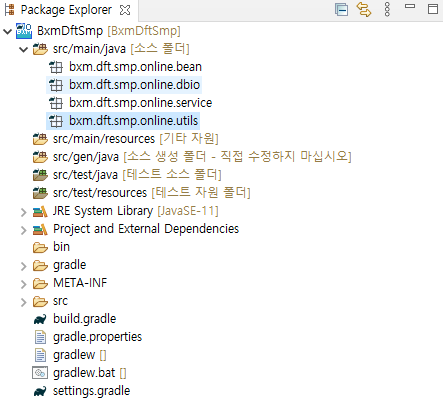Close the Package Explorer tab
The width and height of the screenshot is (443, 418).
(x=125, y=10)
